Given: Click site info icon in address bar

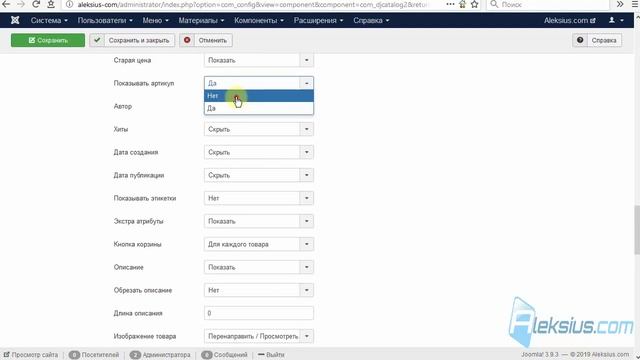Looking at the screenshot, I should (69, 4).
